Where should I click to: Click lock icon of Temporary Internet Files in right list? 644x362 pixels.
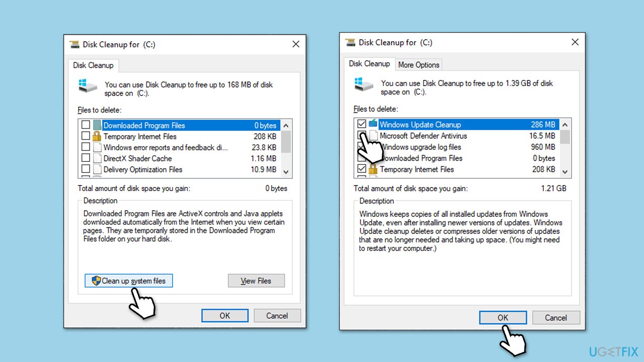click(x=373, y=169)
